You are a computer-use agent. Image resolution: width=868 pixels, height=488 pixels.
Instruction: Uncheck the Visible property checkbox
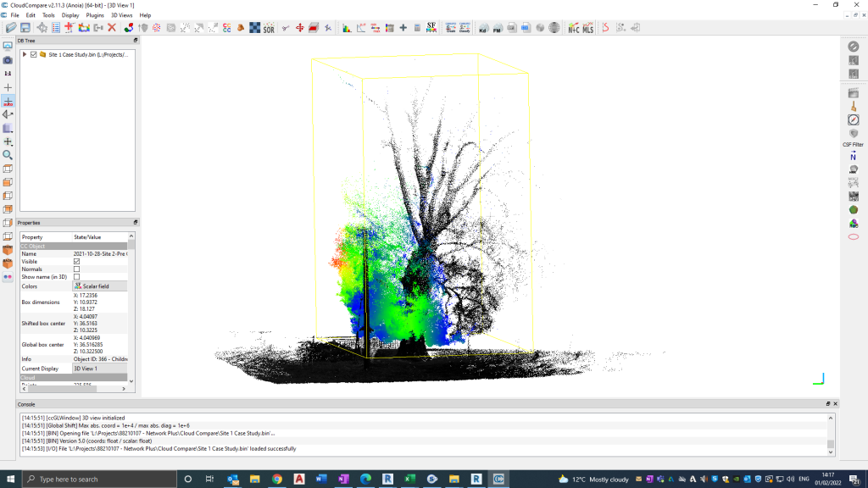(77, 262)
